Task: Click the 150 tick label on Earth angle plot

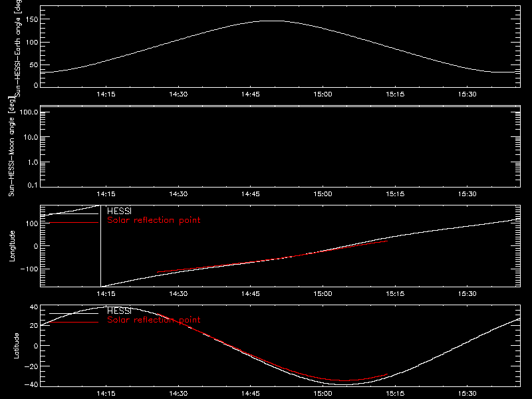Action: coord(31,20)
